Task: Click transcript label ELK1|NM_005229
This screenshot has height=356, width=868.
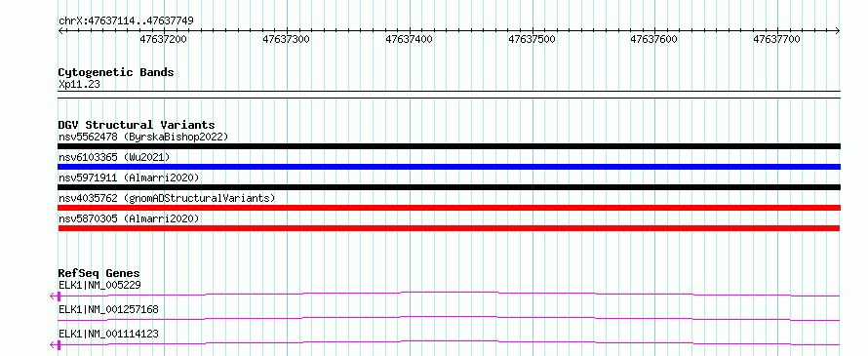Action: [99, 285]
